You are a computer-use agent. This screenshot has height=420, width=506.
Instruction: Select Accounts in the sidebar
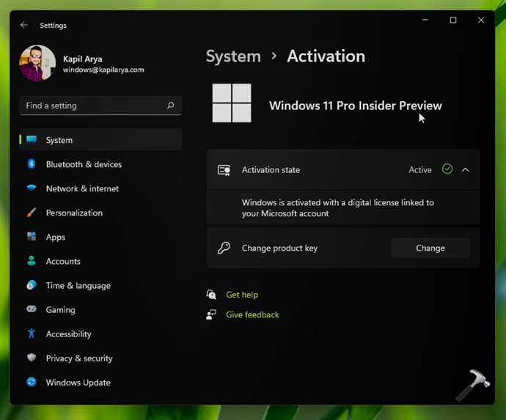[63, 261]
